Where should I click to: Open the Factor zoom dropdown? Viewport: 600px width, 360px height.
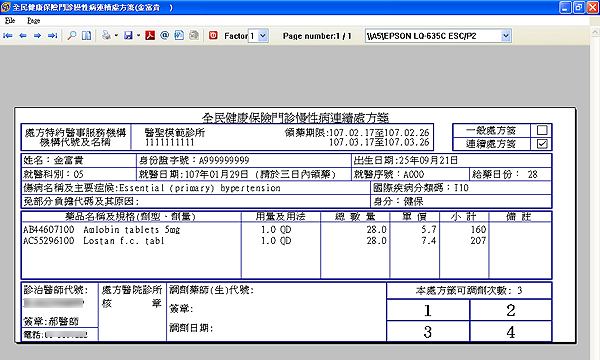click(x=263, y=36)
